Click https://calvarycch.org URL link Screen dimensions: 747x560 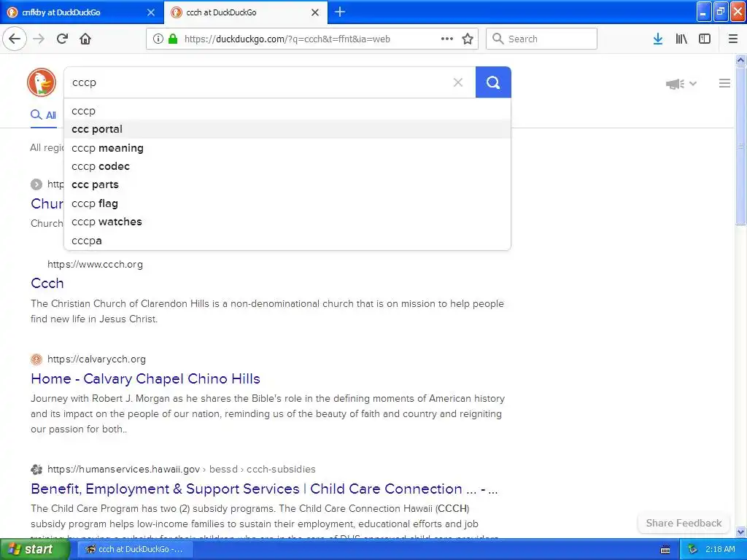click(96, 359)
